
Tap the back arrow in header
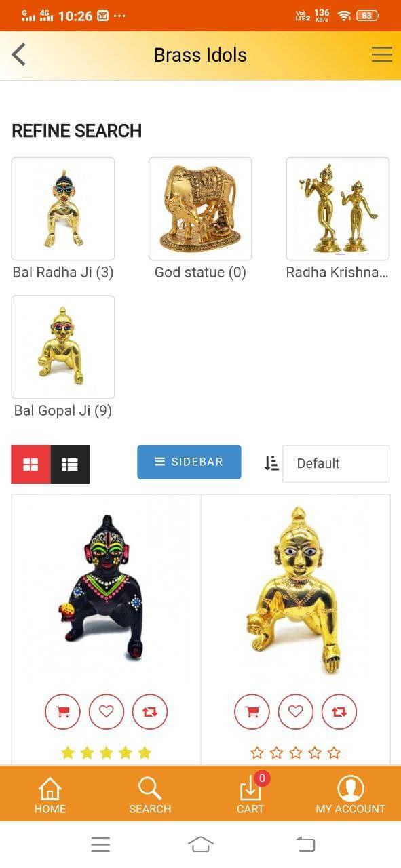click(19, 55)
